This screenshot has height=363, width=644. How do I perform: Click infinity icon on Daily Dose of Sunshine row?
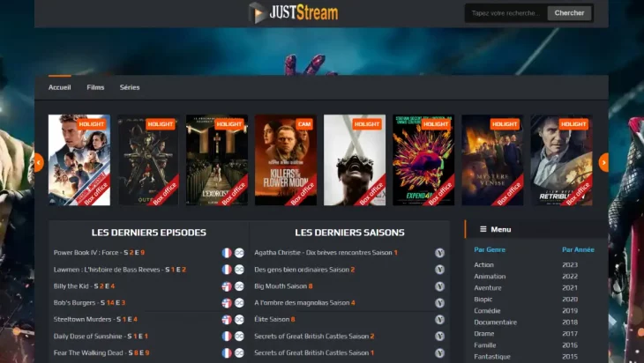pos(239,337)
